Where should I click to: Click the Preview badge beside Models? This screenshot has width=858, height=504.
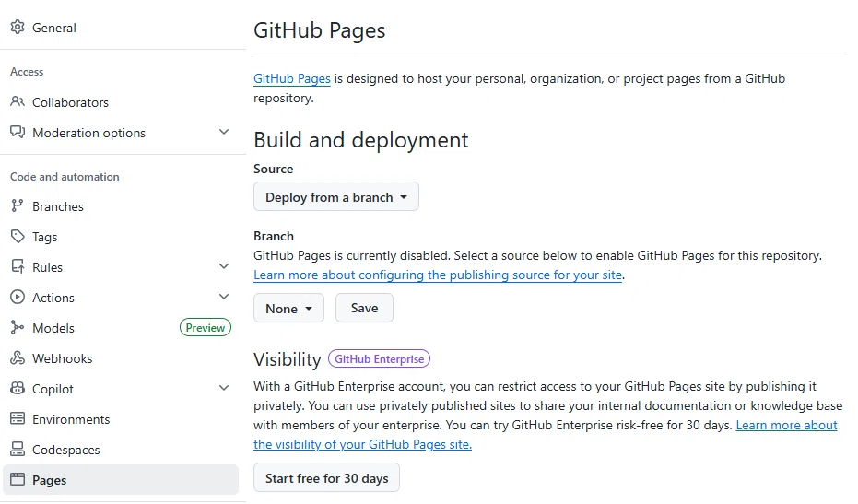click(206, 327)
